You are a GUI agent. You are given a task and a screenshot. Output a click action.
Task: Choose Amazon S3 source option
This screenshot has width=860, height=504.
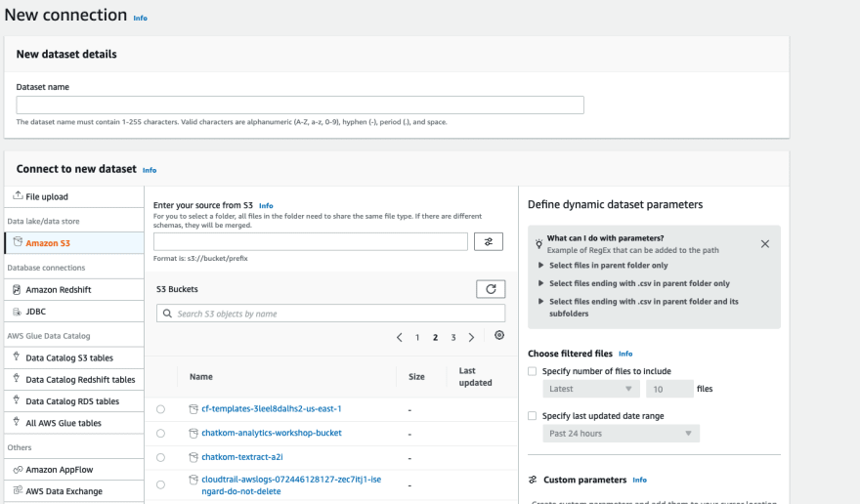[x=74, y=243]
